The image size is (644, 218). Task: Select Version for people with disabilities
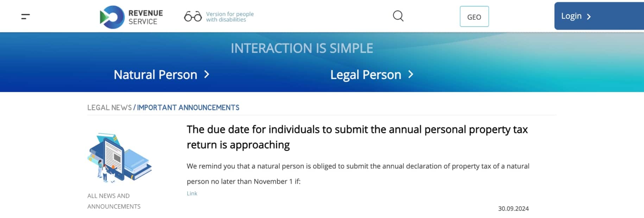click(230, 17)
